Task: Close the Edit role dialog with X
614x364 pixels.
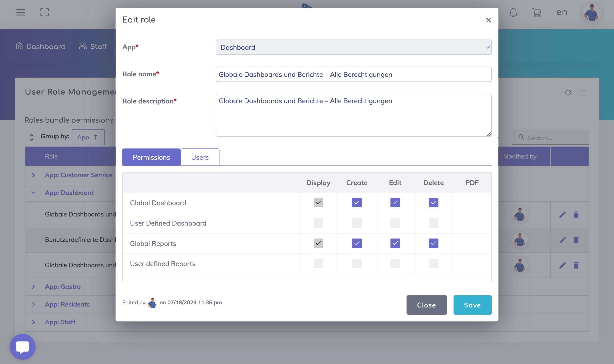Action: click(x=488, y=20)
